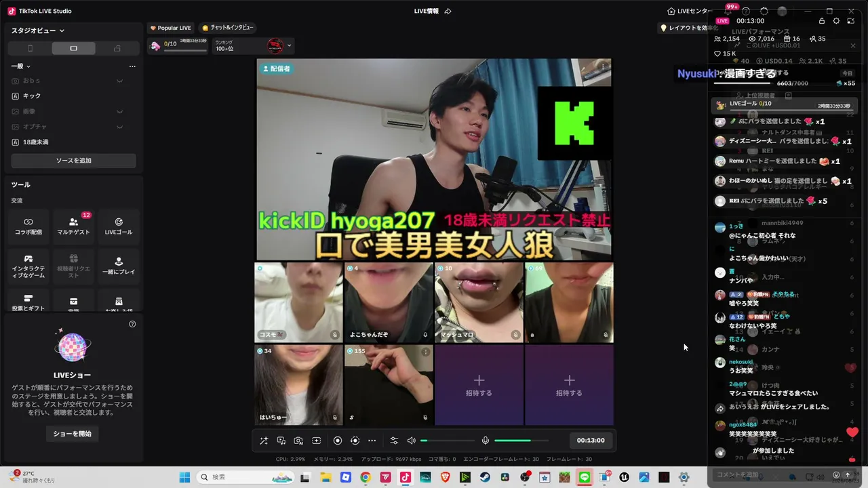
Task: Adjust the speaker volume slider
Action: [x=448, y=441]
